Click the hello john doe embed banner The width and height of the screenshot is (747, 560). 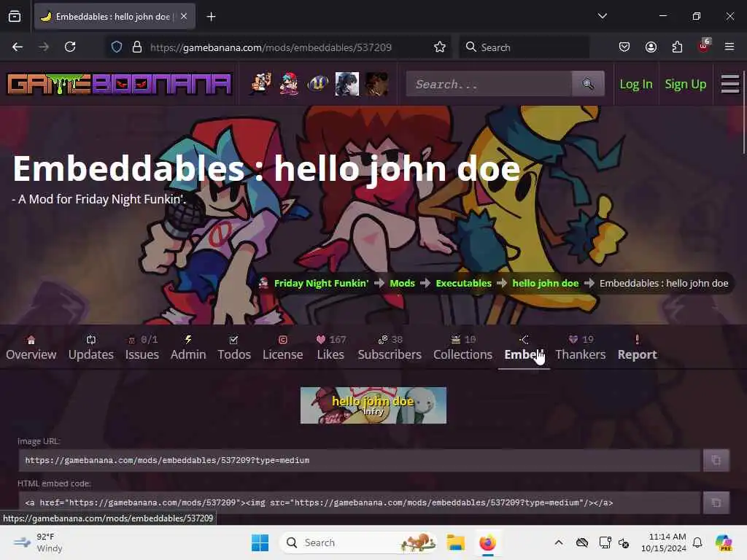(373, 405)
